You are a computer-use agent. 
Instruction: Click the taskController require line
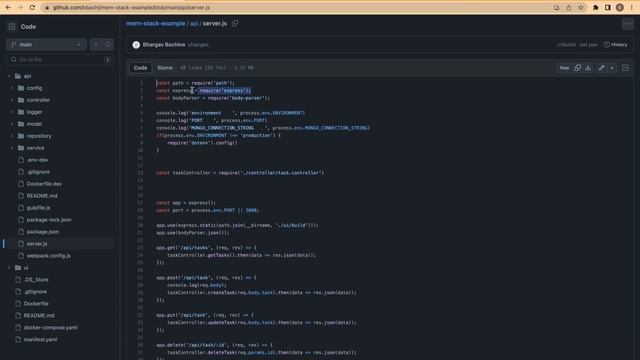[x=240, y=173]
